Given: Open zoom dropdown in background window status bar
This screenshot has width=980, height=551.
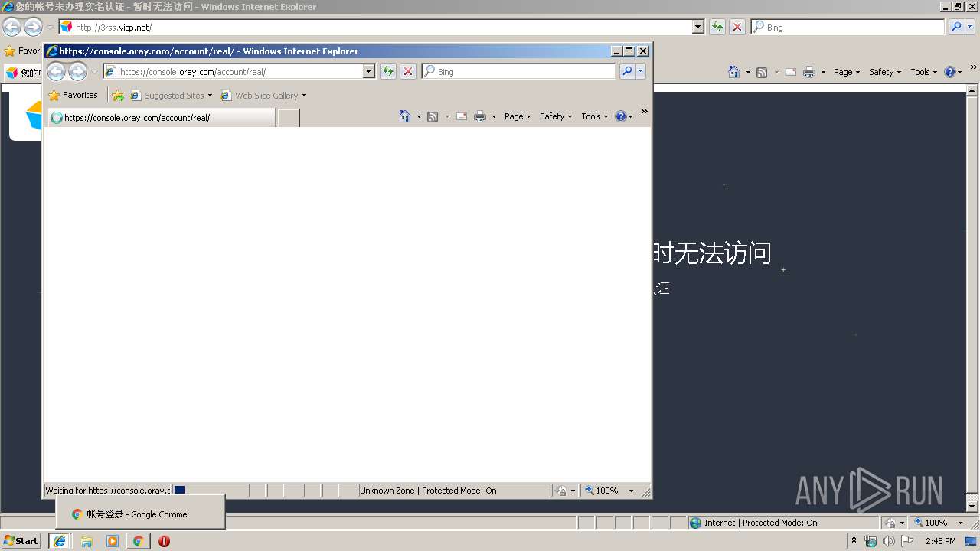Looking at the screenshot, I should point(960,523).
